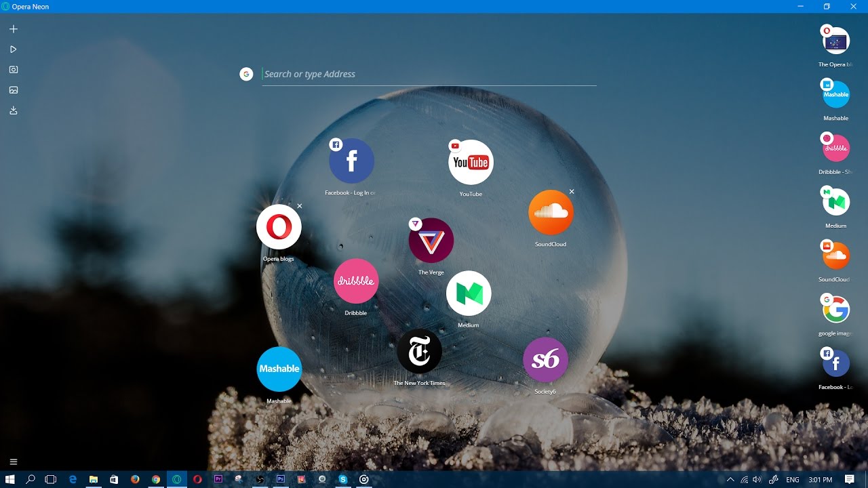Click the Google search engine icon
Screen dimensions: 868x488
point(246,74)
